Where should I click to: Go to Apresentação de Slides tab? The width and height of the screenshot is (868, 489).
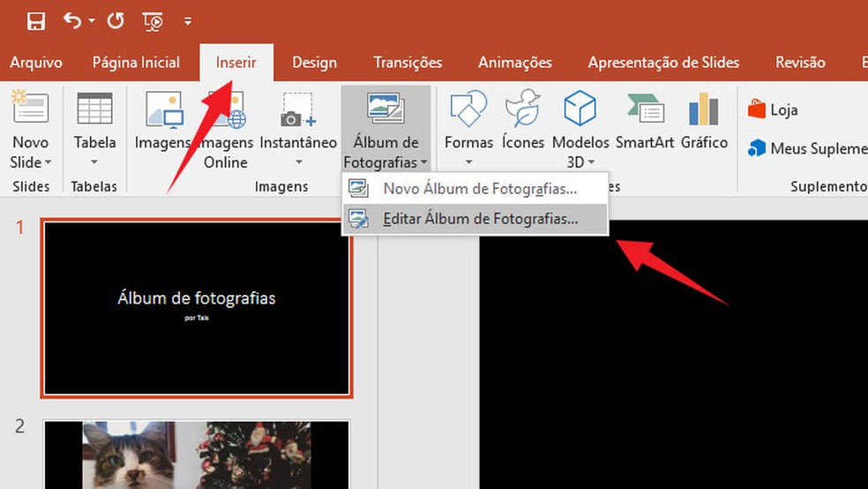(663, 63)
